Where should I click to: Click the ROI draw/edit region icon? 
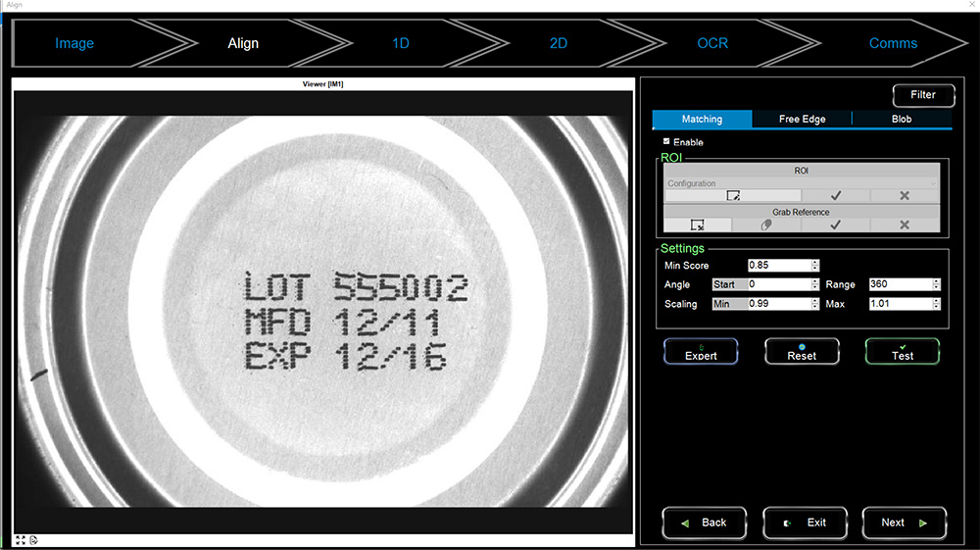(x=732, y=196)
